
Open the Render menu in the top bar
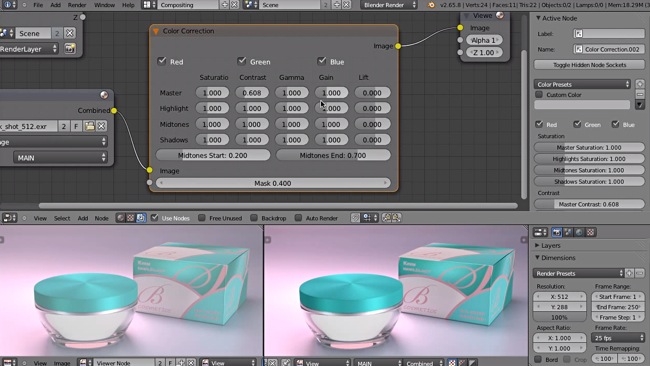[77, 5]
